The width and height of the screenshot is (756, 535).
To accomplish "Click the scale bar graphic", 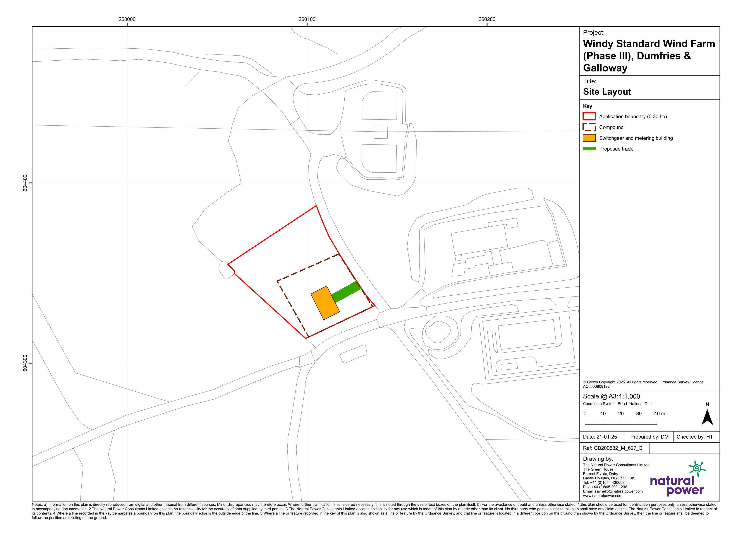I will click(621, 422).
